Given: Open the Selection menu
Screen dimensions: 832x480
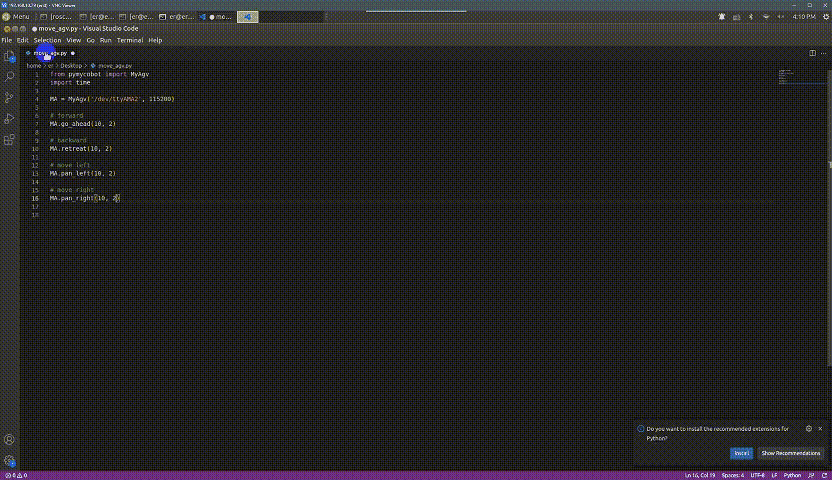Looking at the screenshot, I should pos(47,40).
